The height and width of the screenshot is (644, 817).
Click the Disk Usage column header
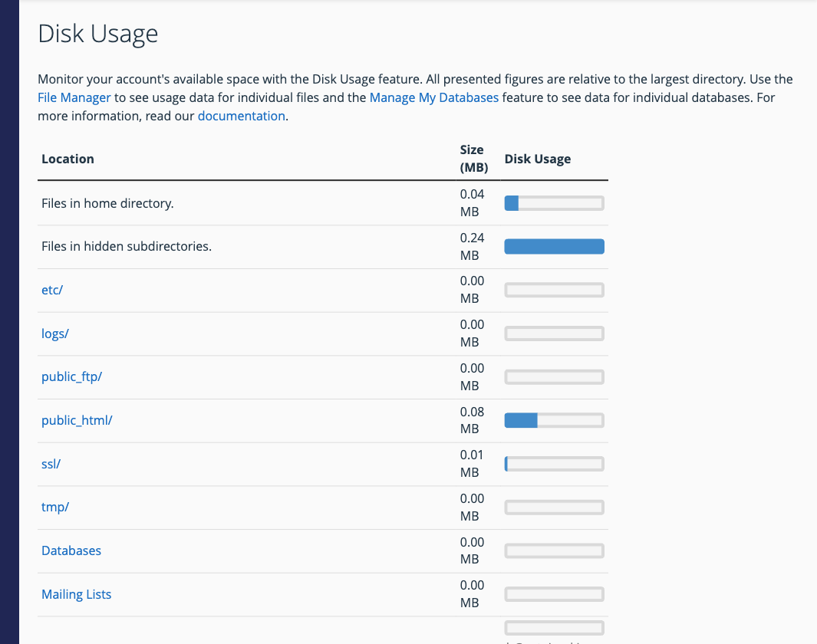[x=538, y=159]
